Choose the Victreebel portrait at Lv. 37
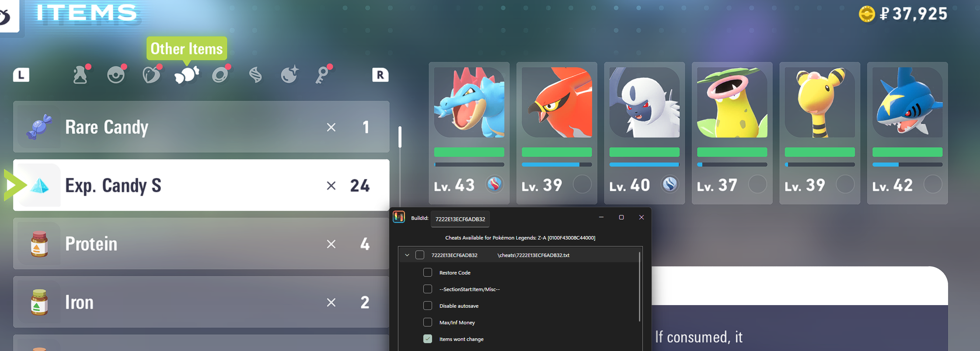Screen dimensions: 980x351 [732, 102]
